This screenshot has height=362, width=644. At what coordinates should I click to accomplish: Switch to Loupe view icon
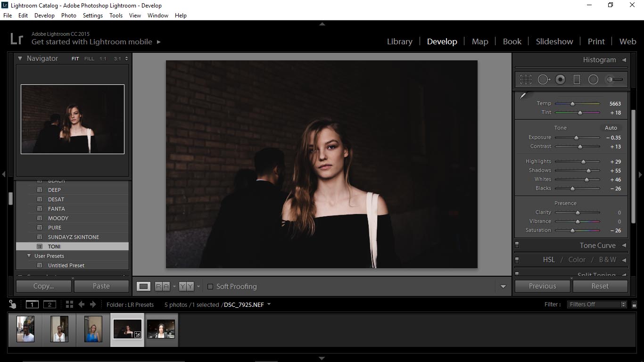[144, 286]
